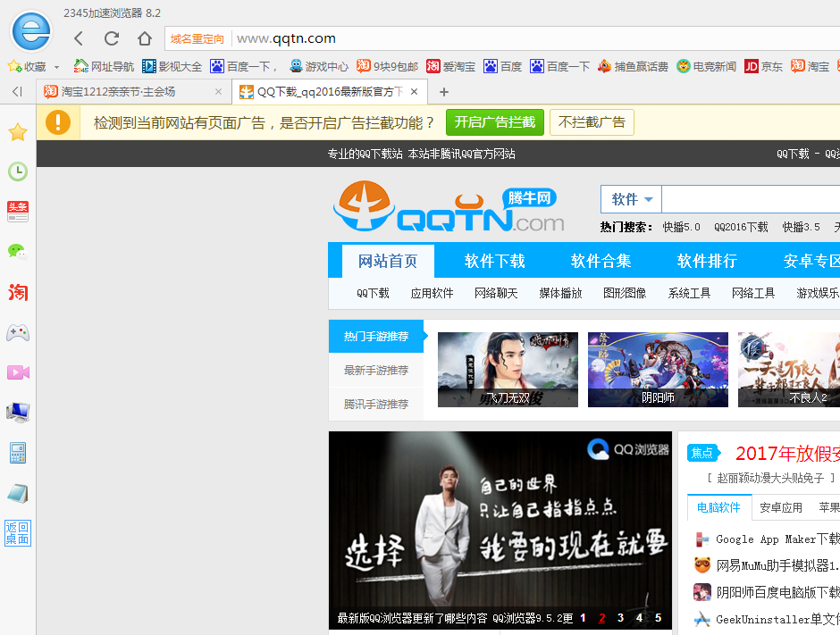Open the sidebar Taobao icon
Screen dimensions: 840x635
click(x=18, y=292)
